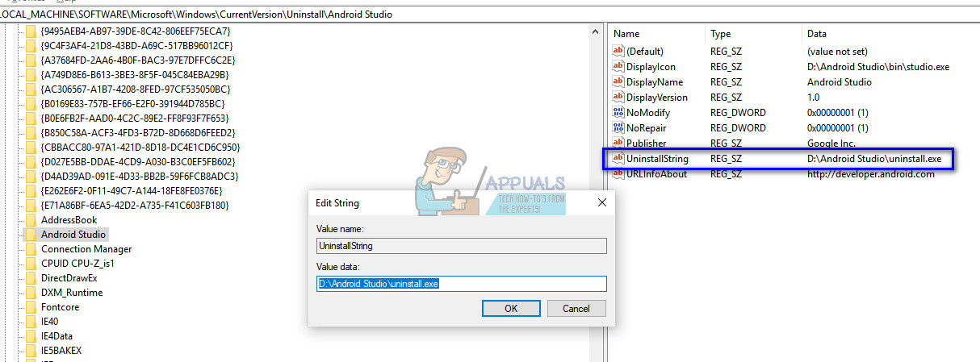980x362 pixels.
Task: Click string icon of the (Default) value
Action: [618, 52]
